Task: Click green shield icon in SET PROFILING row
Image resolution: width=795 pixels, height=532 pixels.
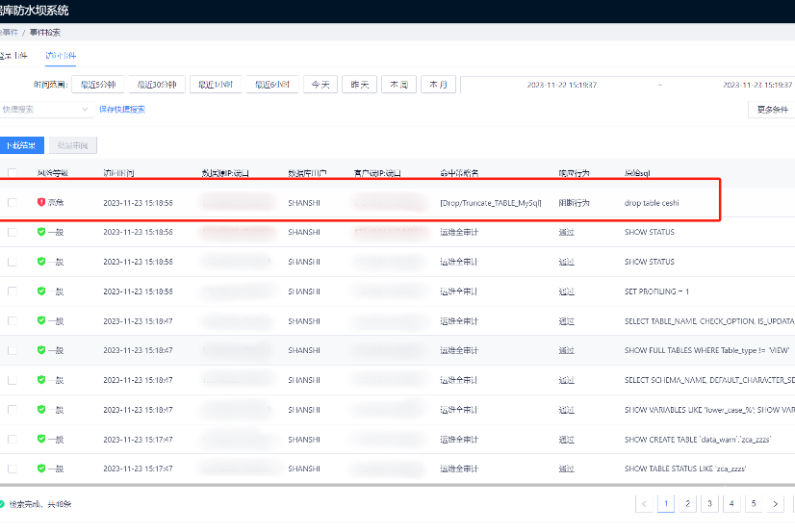Action: [x=41, y=291]
